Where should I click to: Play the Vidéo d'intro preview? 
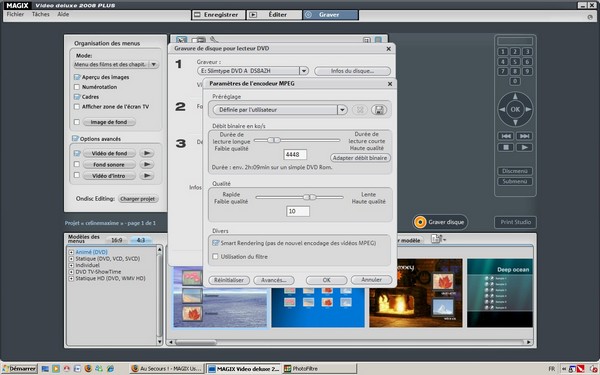tap(147, 176)
